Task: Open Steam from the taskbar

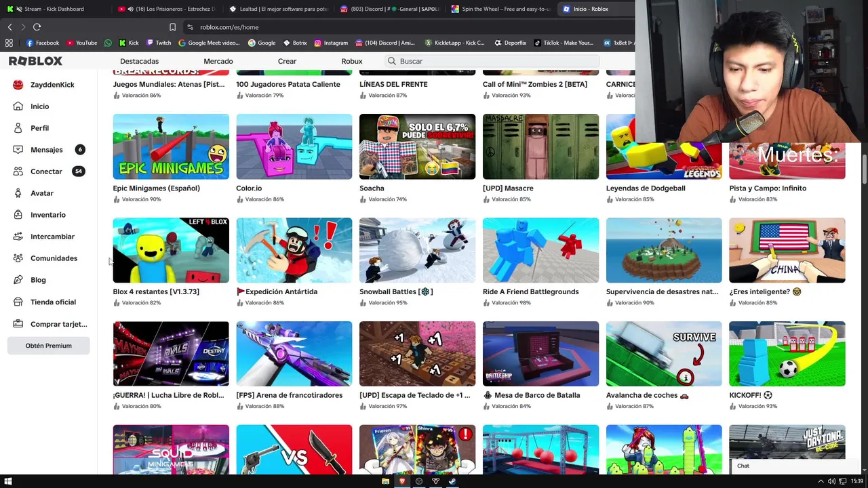Action: 452,481
